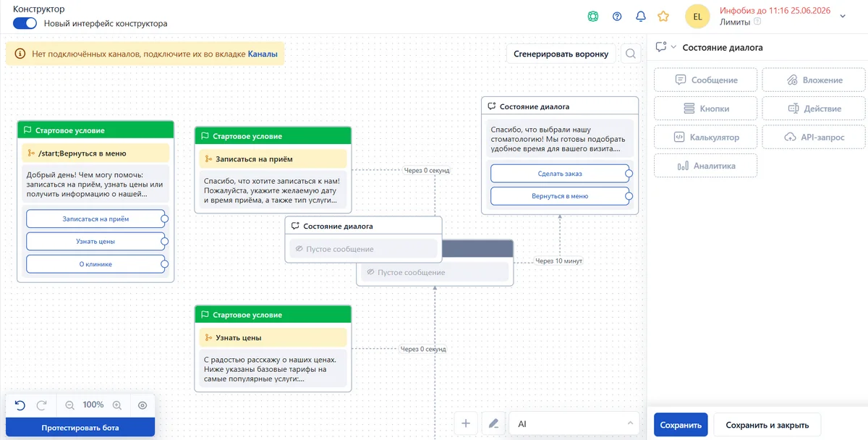Toggle canvas preview eye icon
Image resolution: width=868 pixels, height=440 pixels.
[142, 405]
